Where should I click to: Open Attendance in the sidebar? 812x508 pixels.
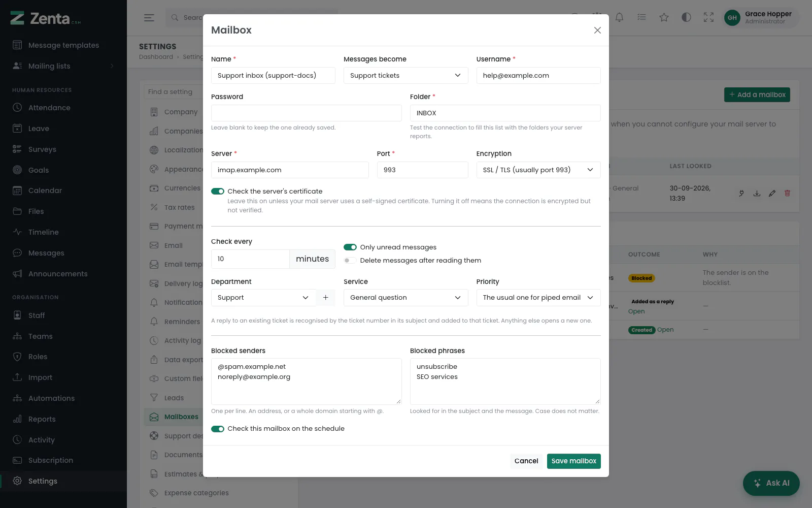(x=49, y=108)
